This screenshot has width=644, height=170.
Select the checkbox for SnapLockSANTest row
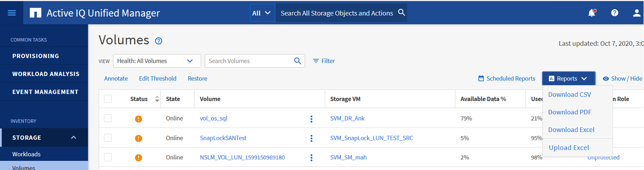[x=108, y=138]
